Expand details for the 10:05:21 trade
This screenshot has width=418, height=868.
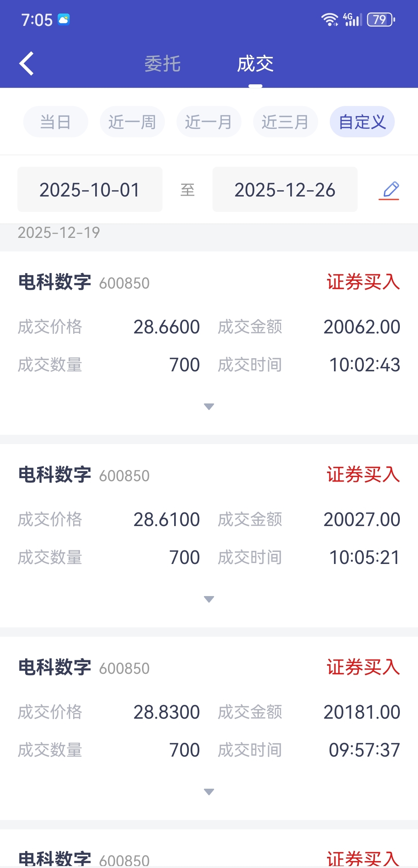[209, 599]
